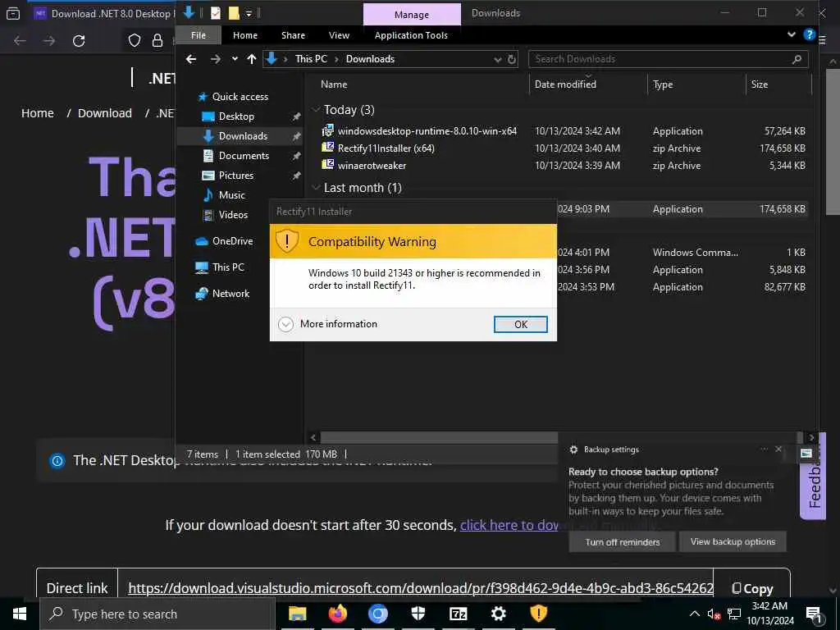Open the File menu in Explorer
This screenshot has height=630, width=840.
click(199, 35)
